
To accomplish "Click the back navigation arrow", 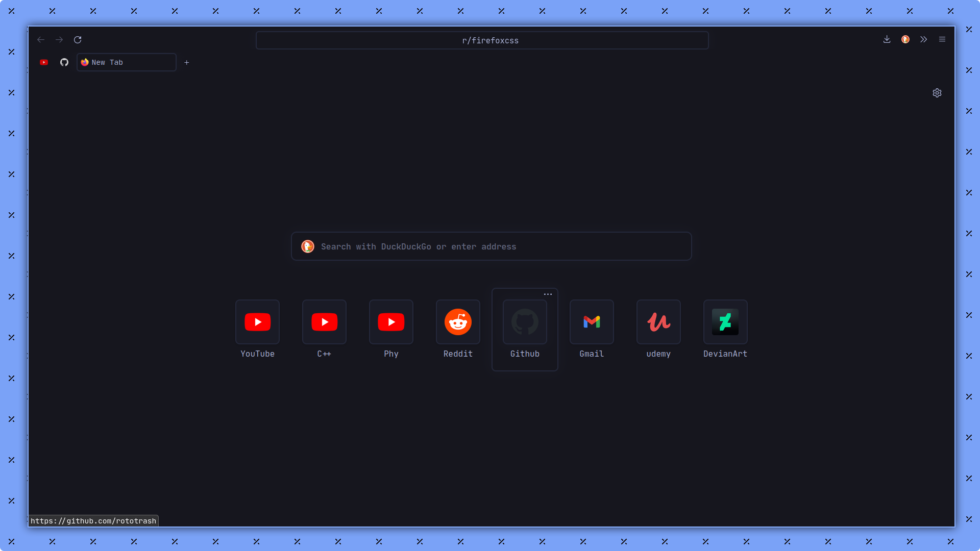I will tap(41, 40).
